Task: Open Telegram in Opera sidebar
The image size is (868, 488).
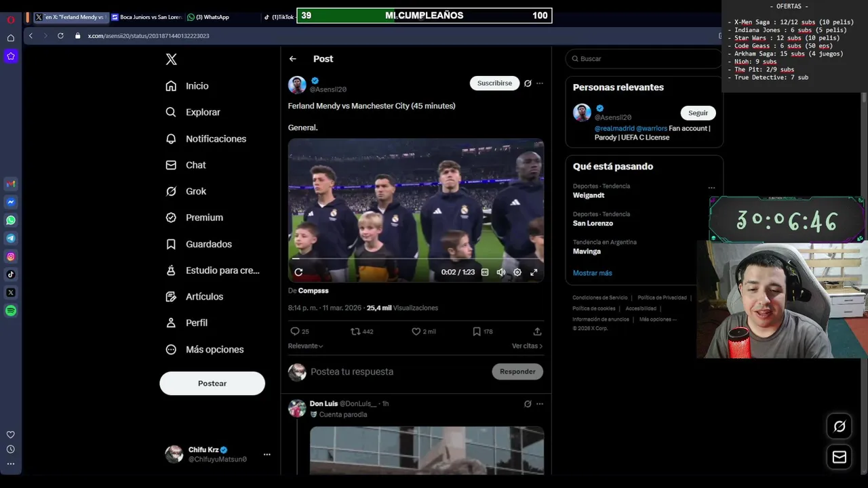Action: tap(11, 239)
